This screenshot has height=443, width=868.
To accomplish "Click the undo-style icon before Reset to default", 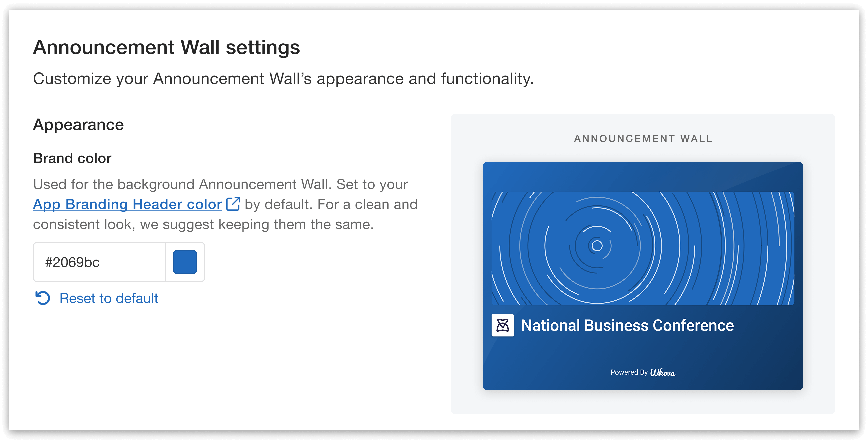I will pos(43,298).
